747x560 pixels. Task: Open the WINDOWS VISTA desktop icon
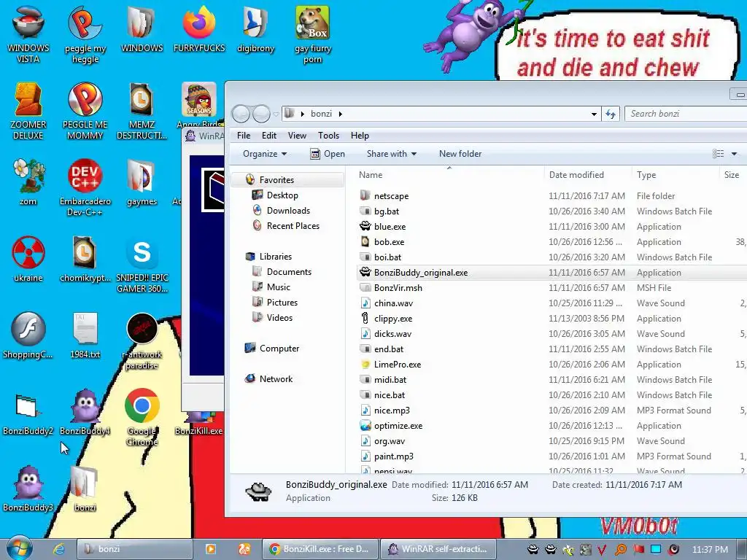point(28,35)
